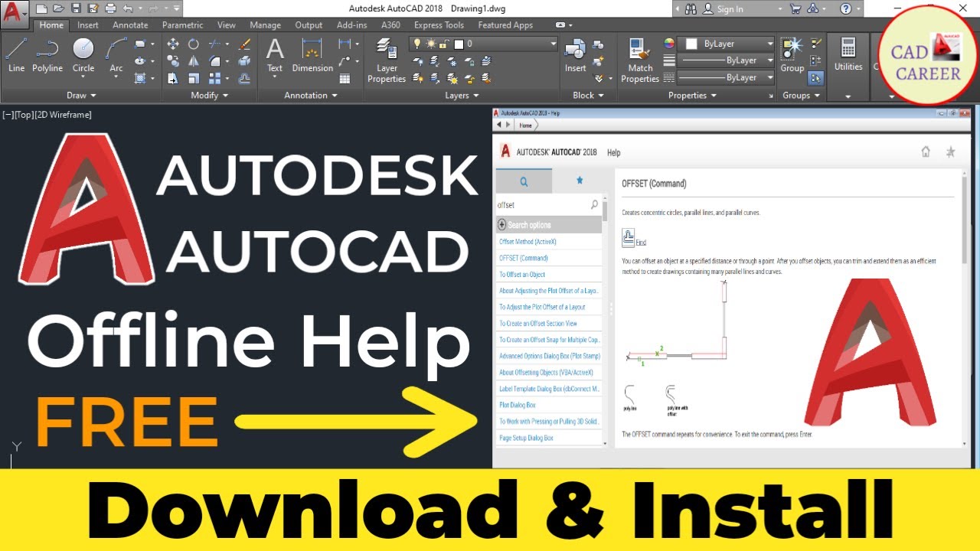This screenshot has width=980, height=551.
Task: Insert a Table from Annotation panel
Action: tap(345, 78)
